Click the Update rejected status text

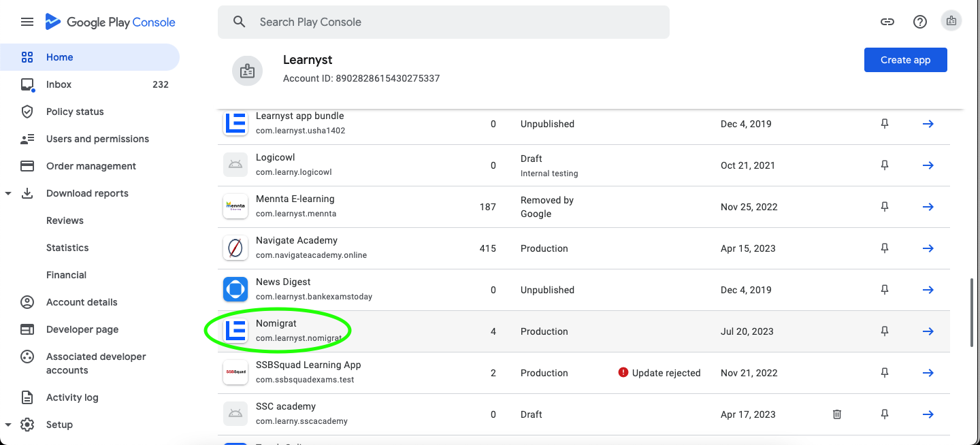coord(666,373)
